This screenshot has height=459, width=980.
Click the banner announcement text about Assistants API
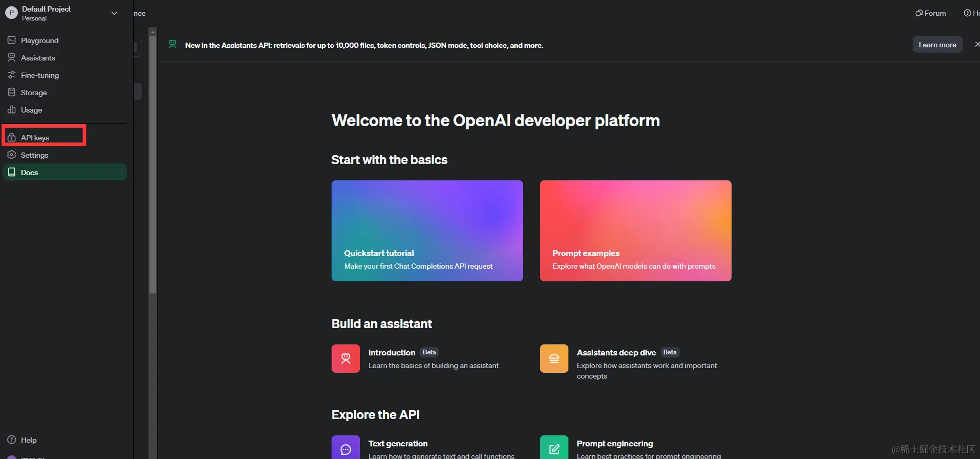[364, 45]
